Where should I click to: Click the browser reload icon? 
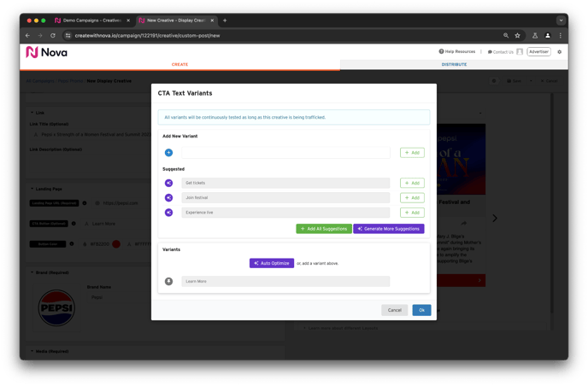click(53, 36)
